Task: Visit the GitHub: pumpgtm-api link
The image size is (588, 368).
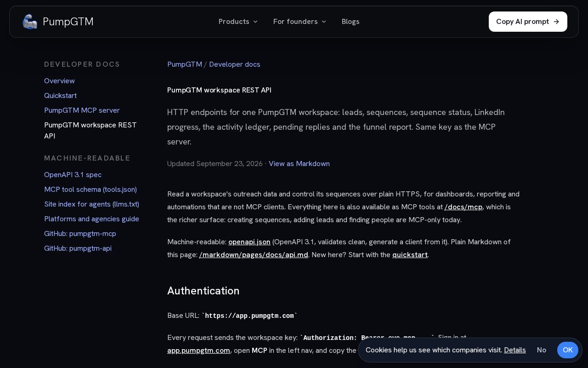Action: point(78,248)
